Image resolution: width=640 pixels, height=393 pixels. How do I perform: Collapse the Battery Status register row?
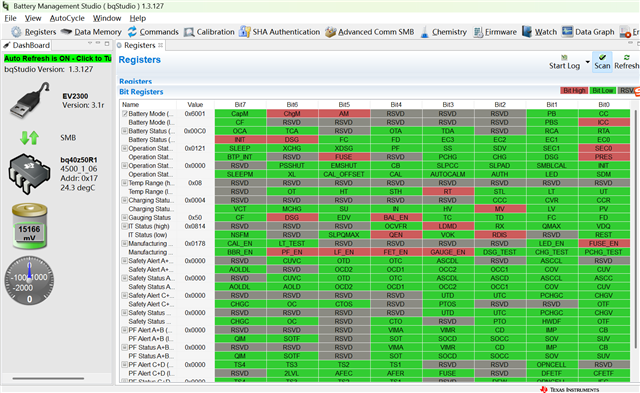tap(125, 131)
